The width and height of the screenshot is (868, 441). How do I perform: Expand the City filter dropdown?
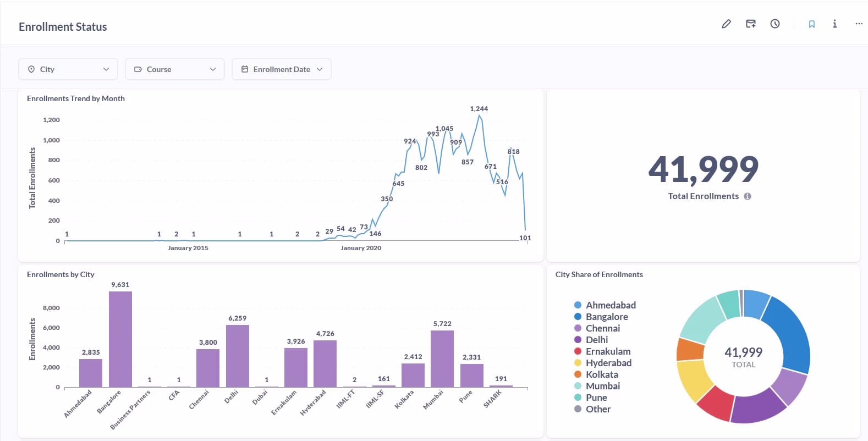pos(106,69)
